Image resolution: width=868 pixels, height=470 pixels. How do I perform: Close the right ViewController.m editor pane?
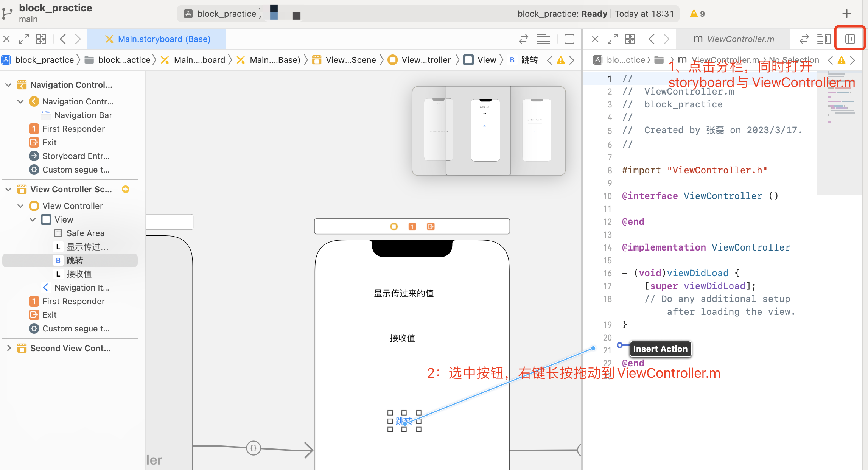point(595,39)
